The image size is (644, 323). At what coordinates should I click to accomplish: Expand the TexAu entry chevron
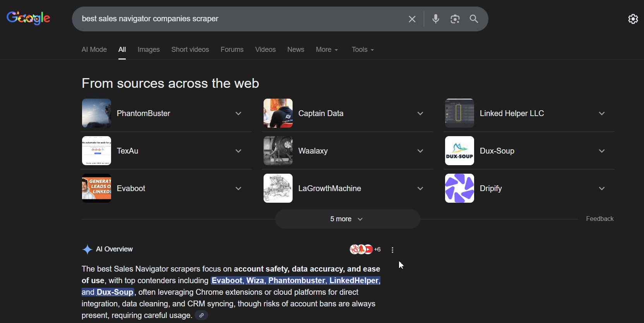coord(238,151)
